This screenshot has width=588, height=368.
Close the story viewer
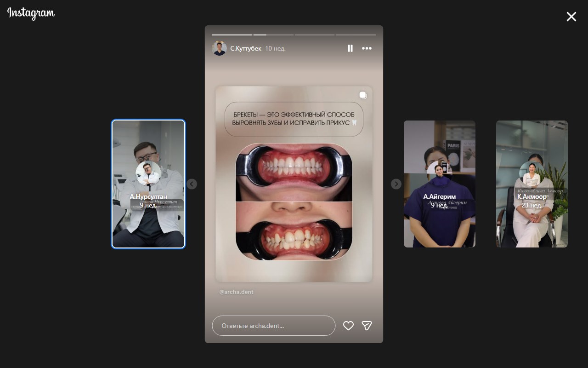[571, 17]
